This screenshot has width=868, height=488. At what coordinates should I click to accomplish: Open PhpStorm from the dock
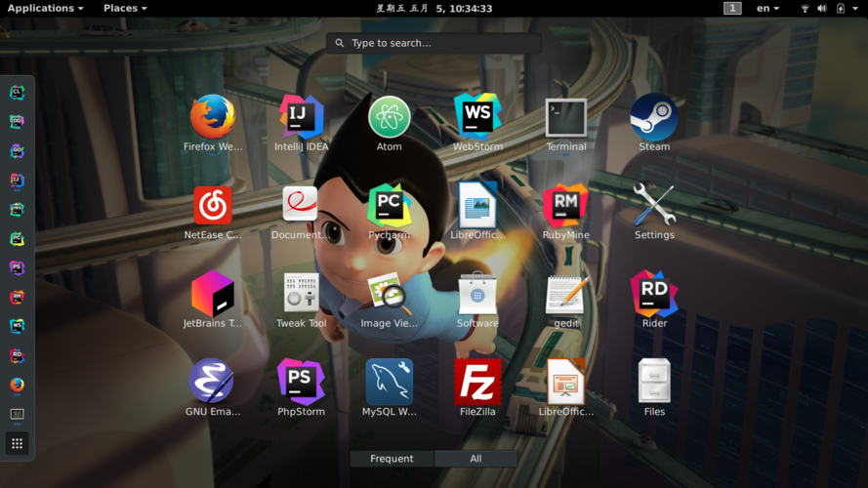(18, 267)
